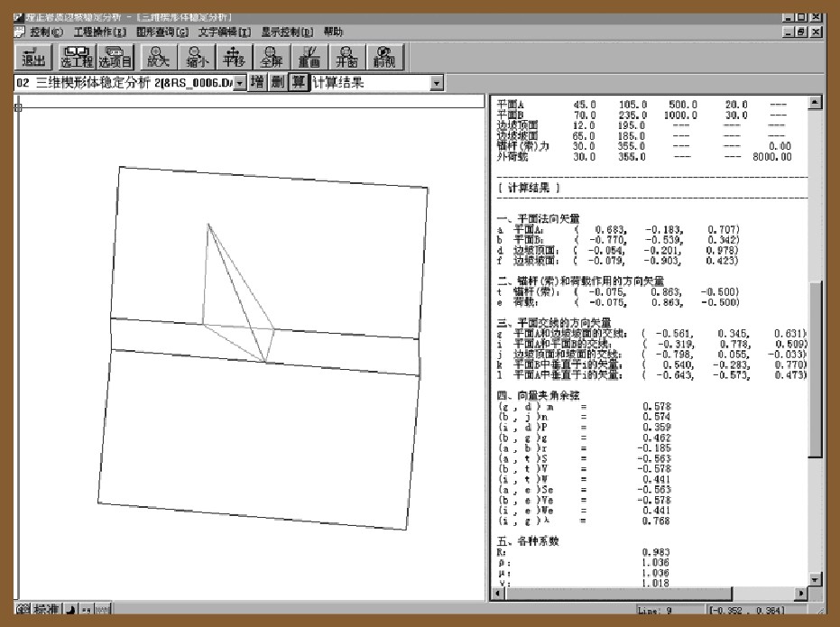Open the 图形查询(G) menu
Viewport: 840px width, 627px height.
coord(162,32)
